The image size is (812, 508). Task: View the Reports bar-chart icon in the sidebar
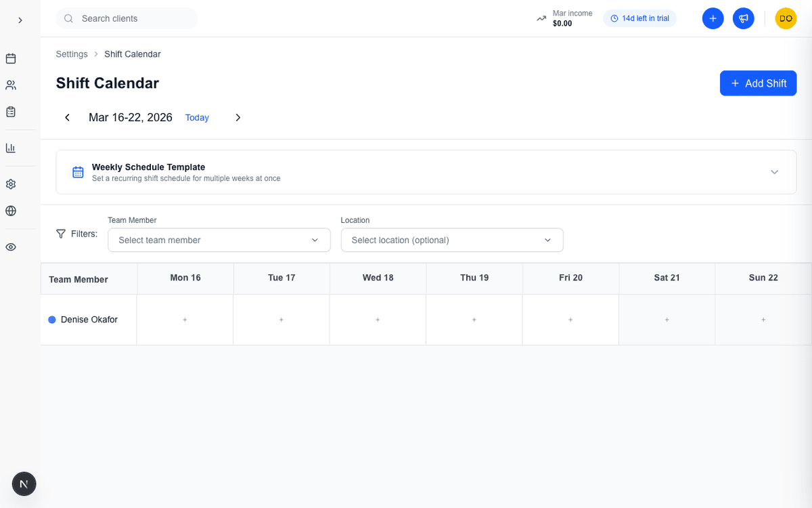click(10, 148)
